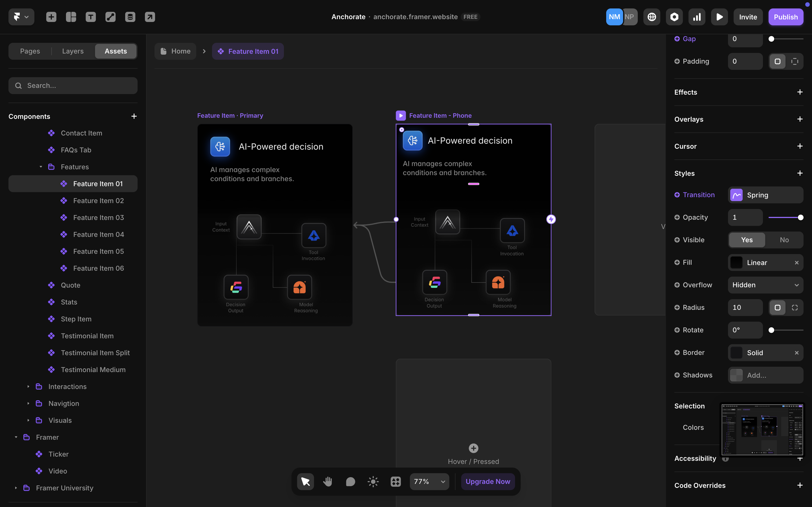Click the Publish button
812x507 pixels.
click(x=785, y=17)
